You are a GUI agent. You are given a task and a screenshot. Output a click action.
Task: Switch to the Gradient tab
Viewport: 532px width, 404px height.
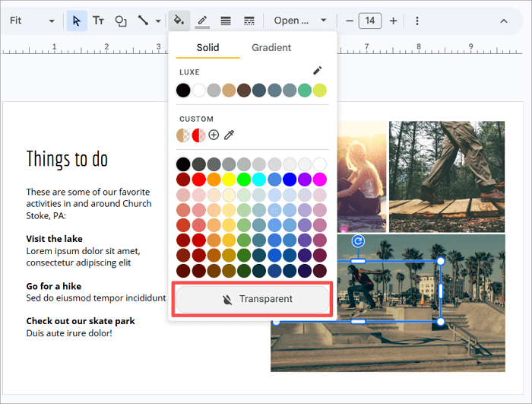(271, 47)
